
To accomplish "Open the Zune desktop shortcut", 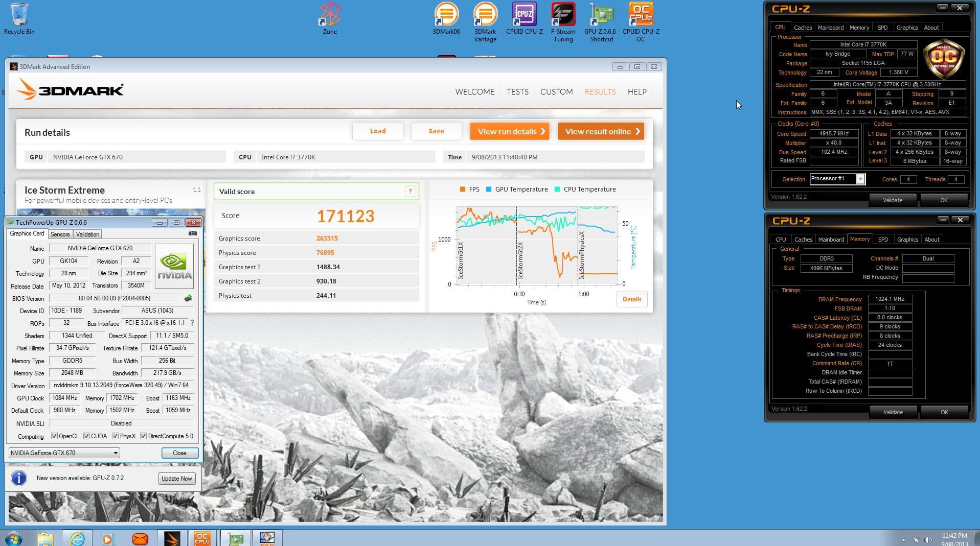I will tap(330, 18).
